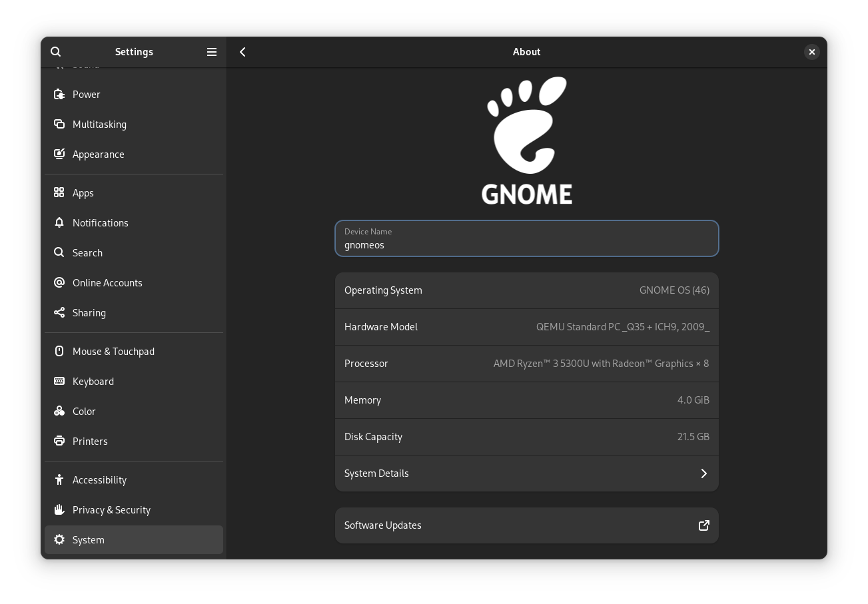Open the hamburger main menu
868x604 pixels.
coord(212,51)
